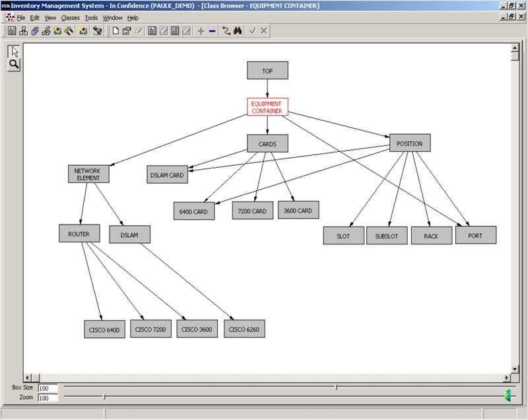Activate the magnifying glass zoom tool

point(14,64)
